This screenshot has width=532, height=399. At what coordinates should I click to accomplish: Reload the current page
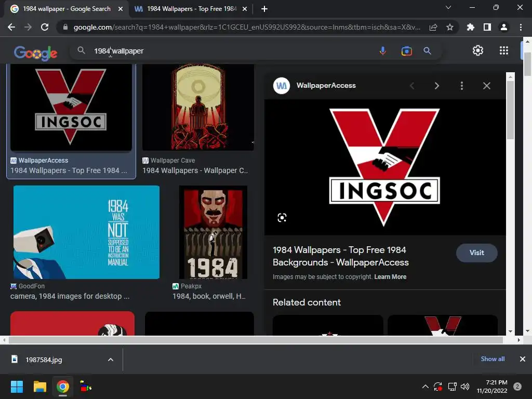(x=45, y=27)
